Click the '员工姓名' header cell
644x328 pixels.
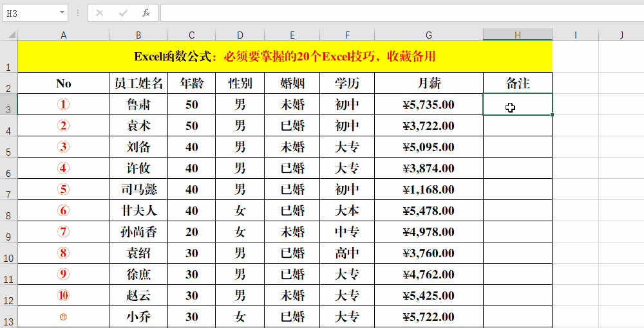pyautogui.click(x=138, y=83)
